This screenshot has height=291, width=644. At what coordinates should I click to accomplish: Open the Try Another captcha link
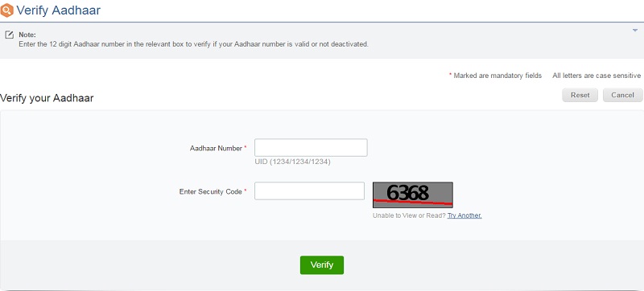pyautogui.click(x=464, y=215)
